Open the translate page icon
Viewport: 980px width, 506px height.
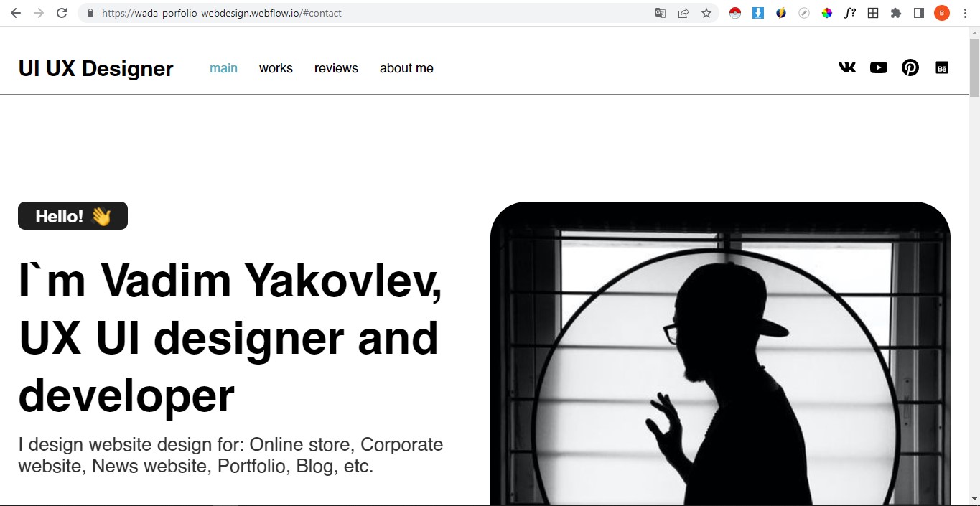point(661,13)
